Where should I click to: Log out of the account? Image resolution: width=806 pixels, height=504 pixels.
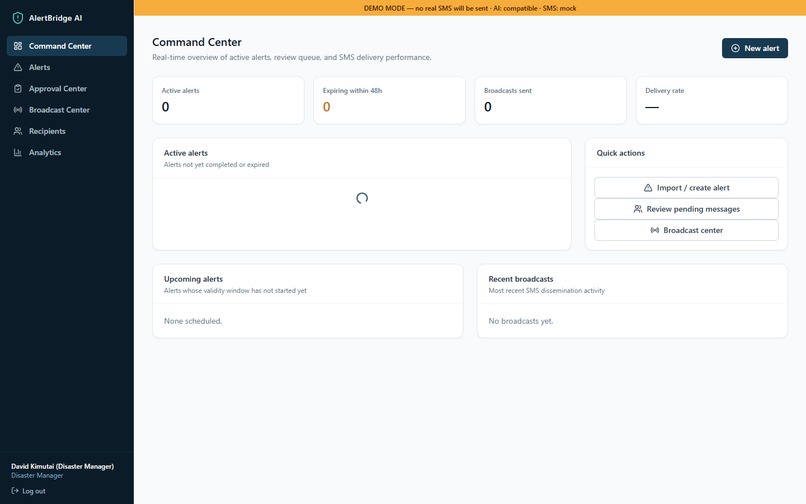(28, 491)
